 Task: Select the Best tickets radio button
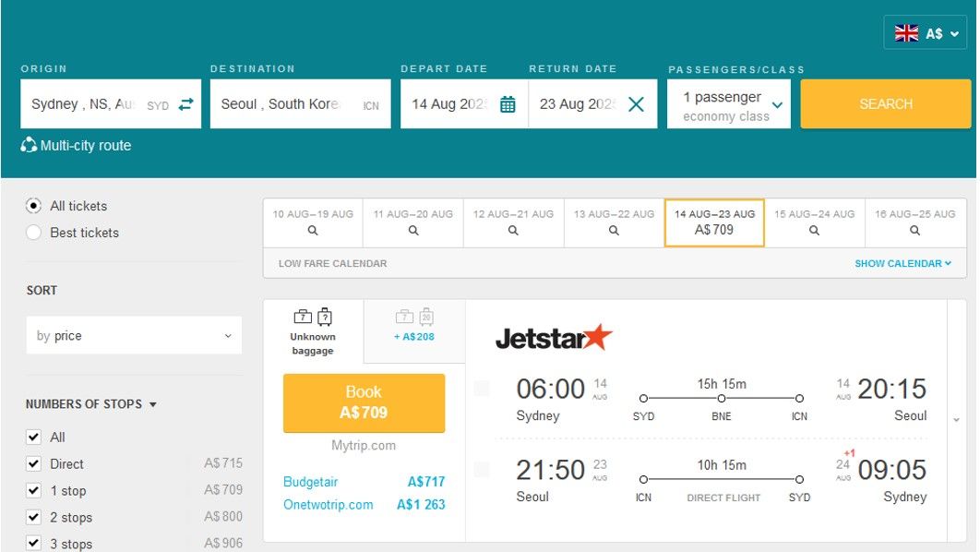coord(34,233)
